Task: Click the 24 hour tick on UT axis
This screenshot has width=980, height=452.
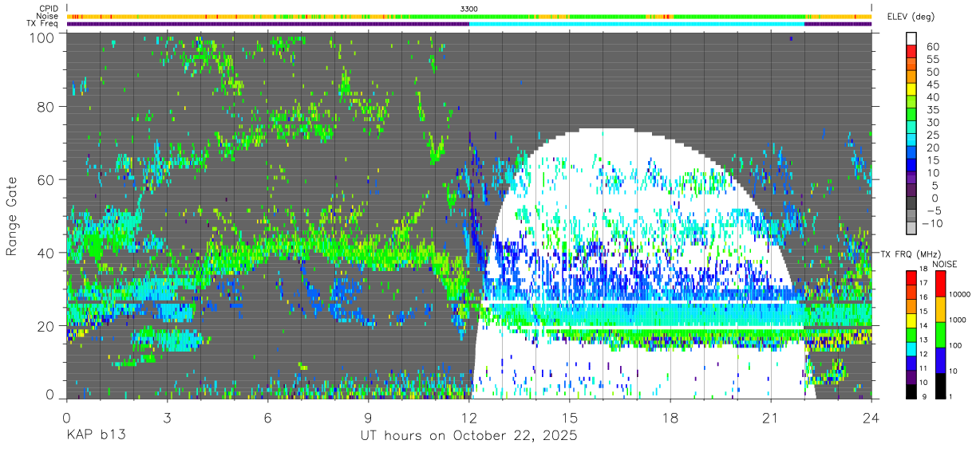Action: [871, 418]
